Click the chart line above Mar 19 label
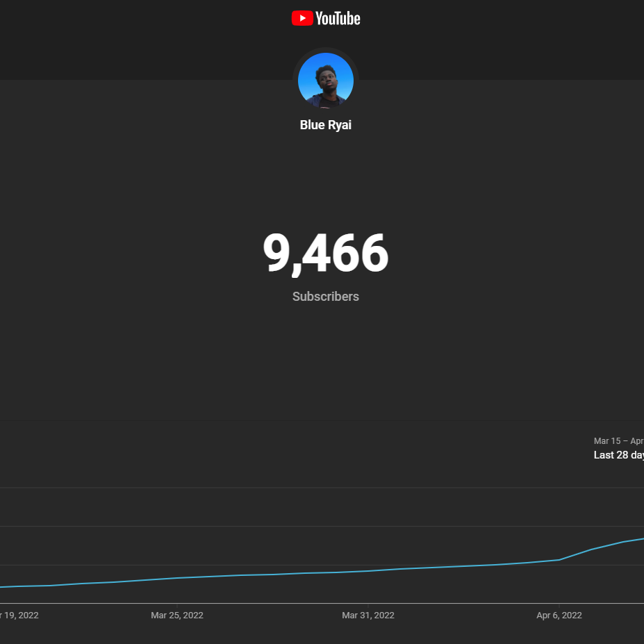Screen dimensions: 644x644 click(x=19, y=586)
